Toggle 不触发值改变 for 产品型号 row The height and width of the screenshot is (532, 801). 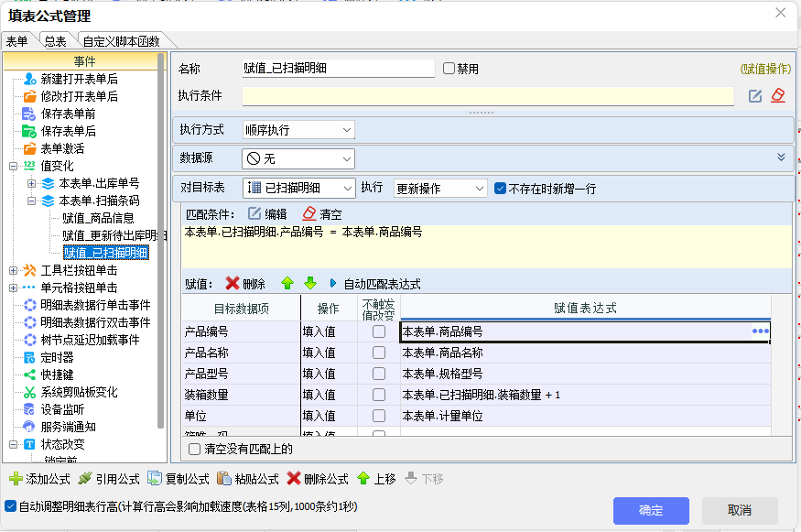tap(379, 374)
